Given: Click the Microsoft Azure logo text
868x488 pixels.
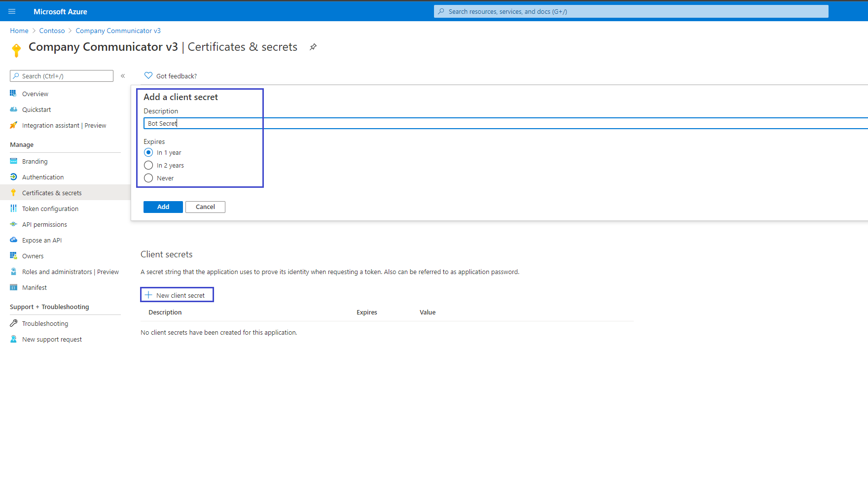Looking at the screenshot, I should [60, 11].
